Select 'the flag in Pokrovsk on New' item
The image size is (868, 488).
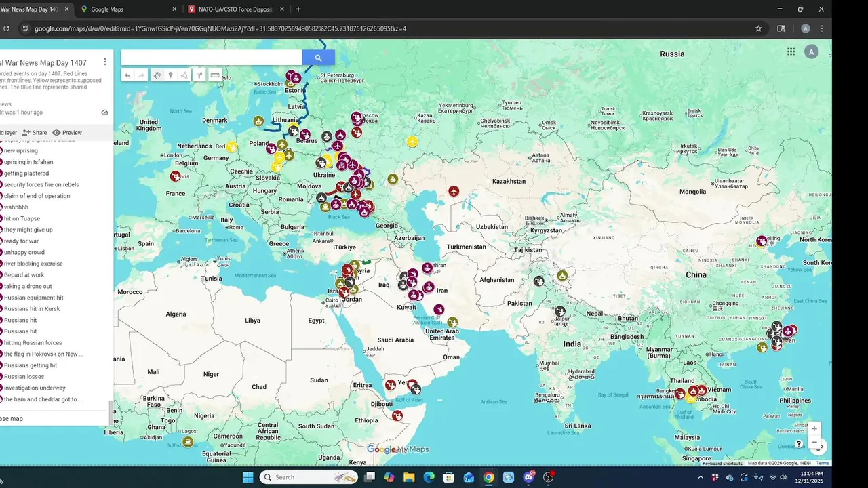coord(44,354)
